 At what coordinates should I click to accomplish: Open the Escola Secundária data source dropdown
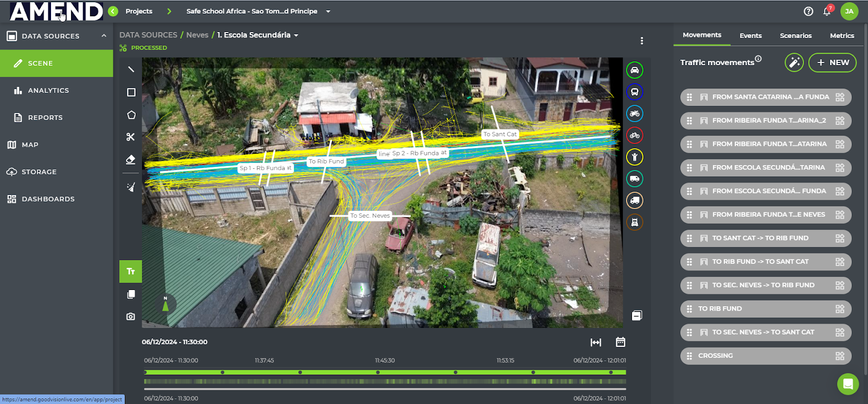click(x=258, y=35)
